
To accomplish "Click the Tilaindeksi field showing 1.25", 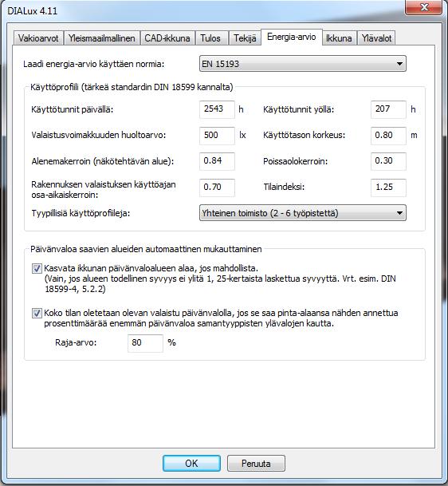I will 388,188.
